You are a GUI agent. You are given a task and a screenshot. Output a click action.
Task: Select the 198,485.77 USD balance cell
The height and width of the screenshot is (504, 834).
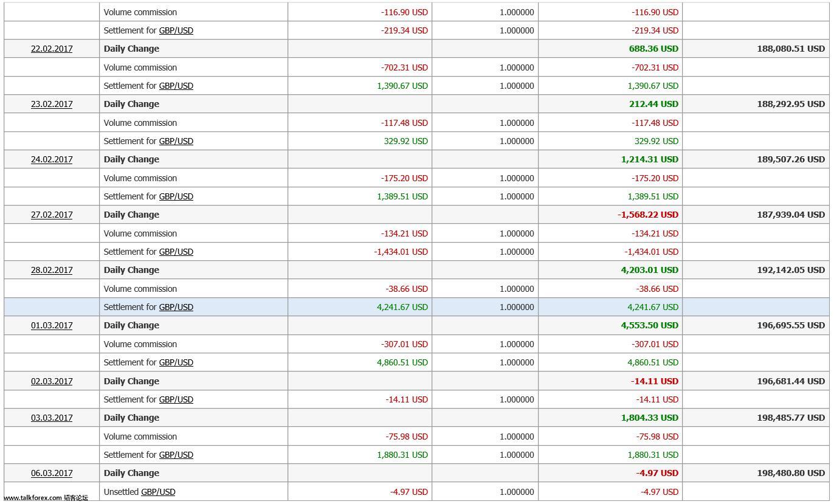(791, 418)
